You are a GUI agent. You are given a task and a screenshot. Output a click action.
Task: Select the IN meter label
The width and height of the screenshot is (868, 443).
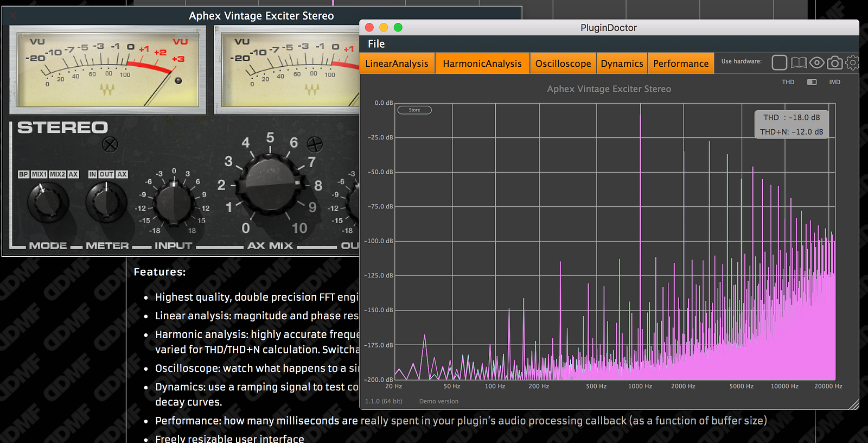coord(93,174)
